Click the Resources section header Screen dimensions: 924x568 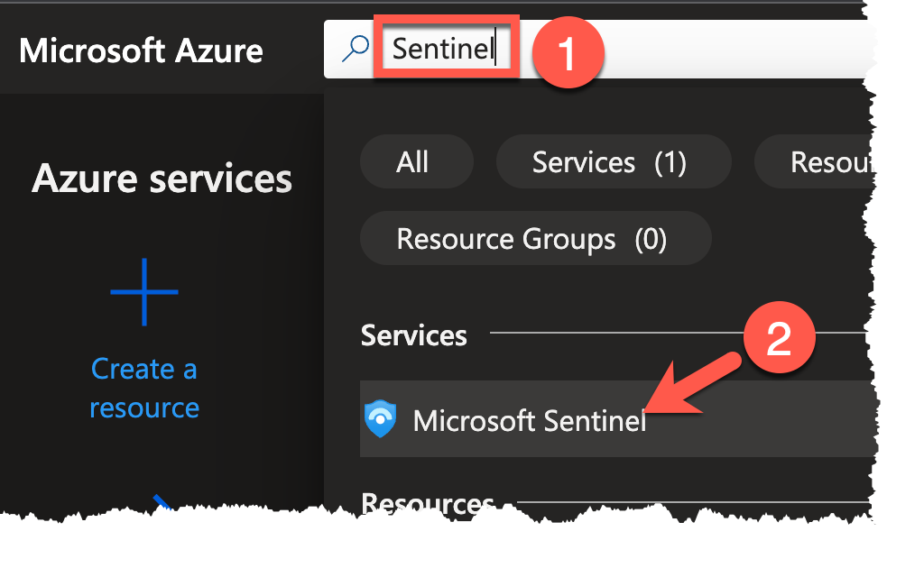pyautogui.click(x=427, y=503)
